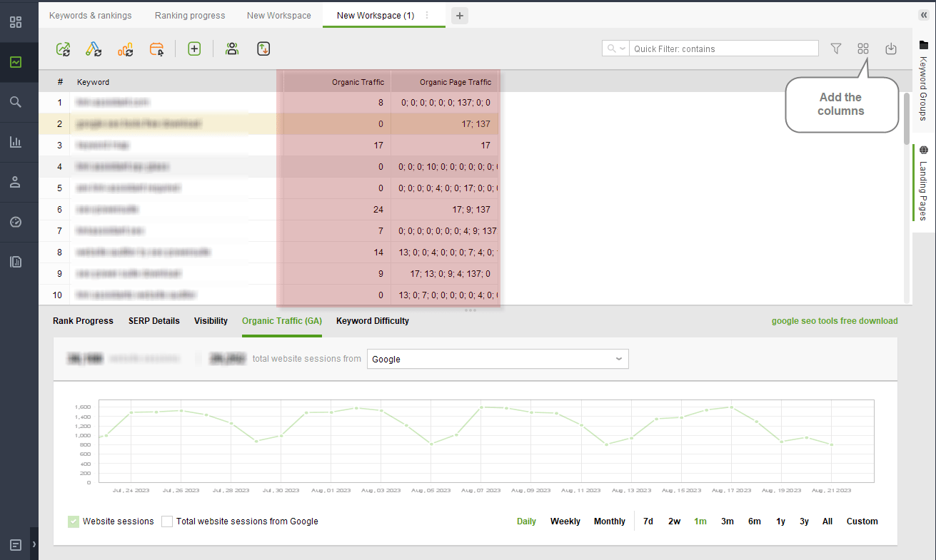Open the Visibility tab

coord(211,321)
